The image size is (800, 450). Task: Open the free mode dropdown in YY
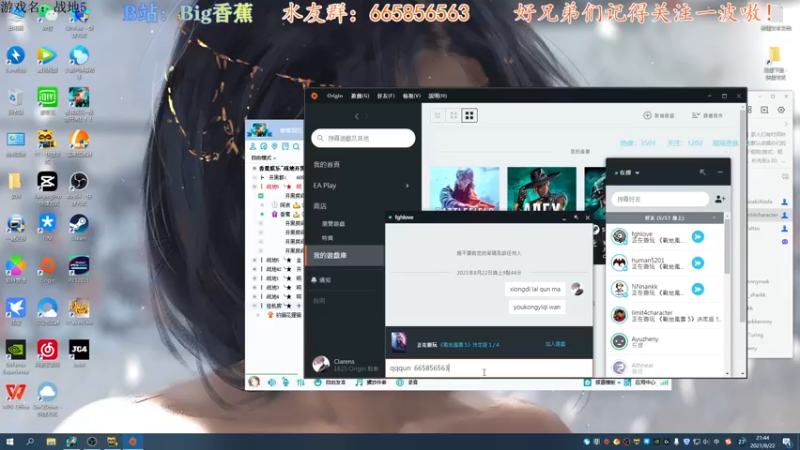pos(263,158)
